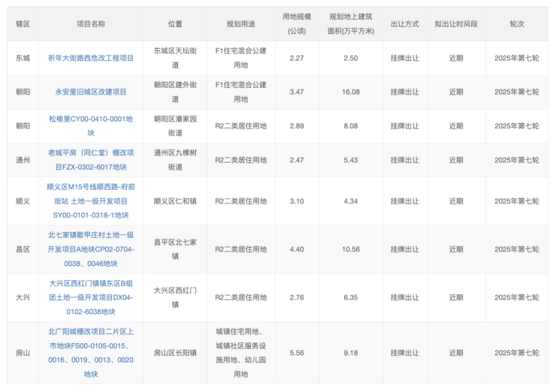Select the 通州 district cell
The height and width of the screenshot is (392, 556).
(23, 160)
